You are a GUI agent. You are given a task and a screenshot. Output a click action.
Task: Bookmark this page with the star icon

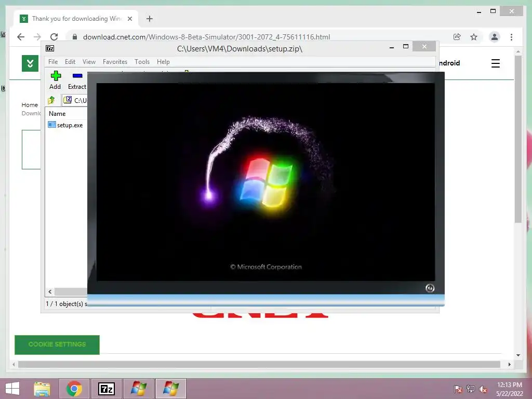[474, 37]
